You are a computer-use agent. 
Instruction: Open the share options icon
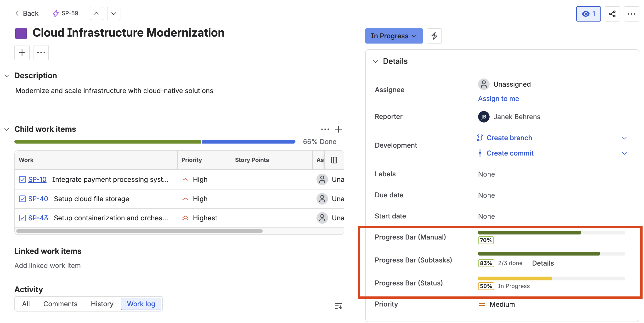tap(612, 14)
